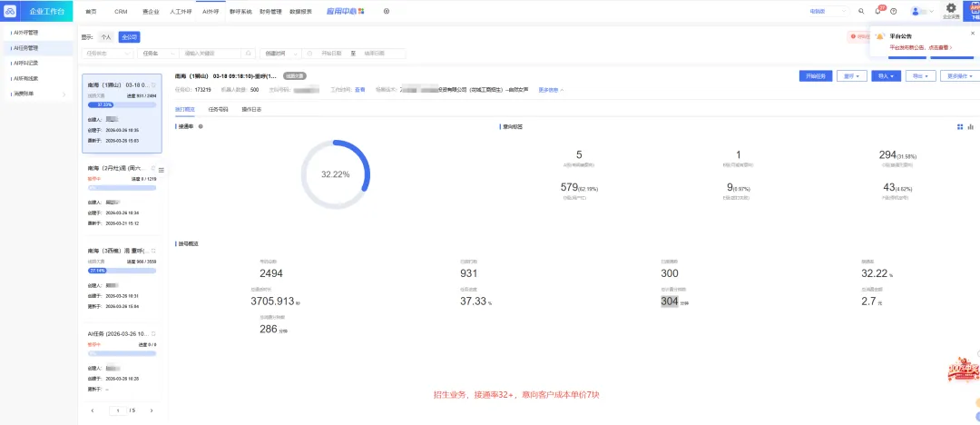Click the page number input box

click(117, 410)
